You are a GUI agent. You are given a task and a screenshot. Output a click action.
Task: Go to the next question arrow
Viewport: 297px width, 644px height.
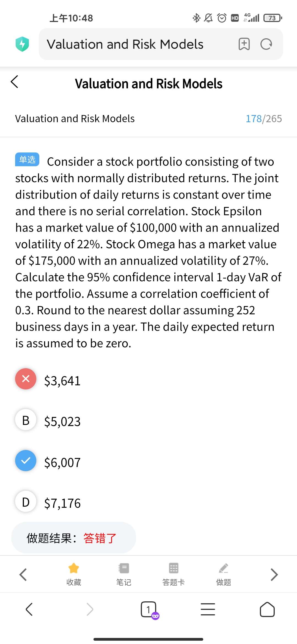click(274, 574)
